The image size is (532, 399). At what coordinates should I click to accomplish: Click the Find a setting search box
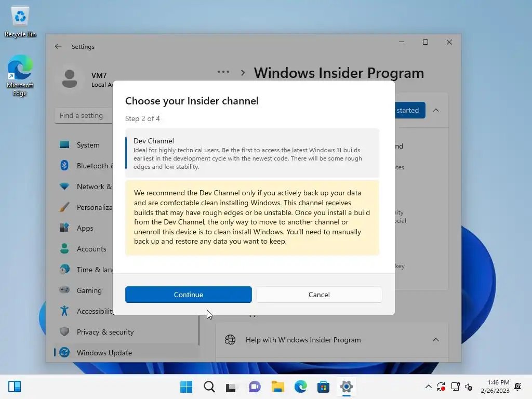[x=84, y=116]
